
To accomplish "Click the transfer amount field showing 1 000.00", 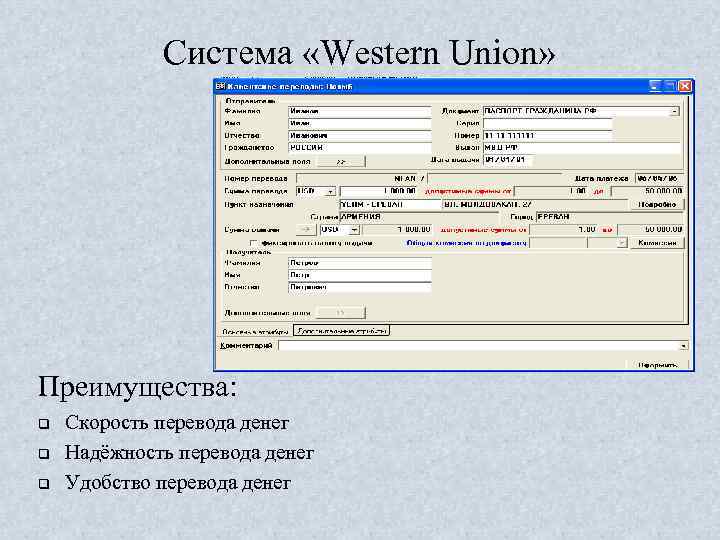I will coord(378,191).
